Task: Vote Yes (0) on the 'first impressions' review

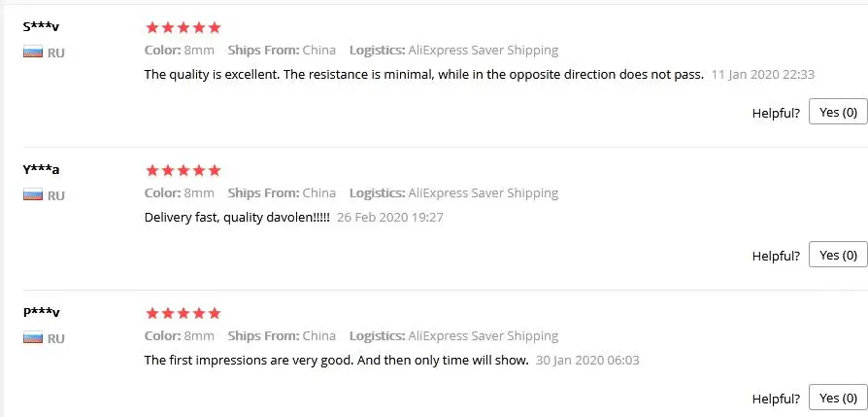Action: 837,398
